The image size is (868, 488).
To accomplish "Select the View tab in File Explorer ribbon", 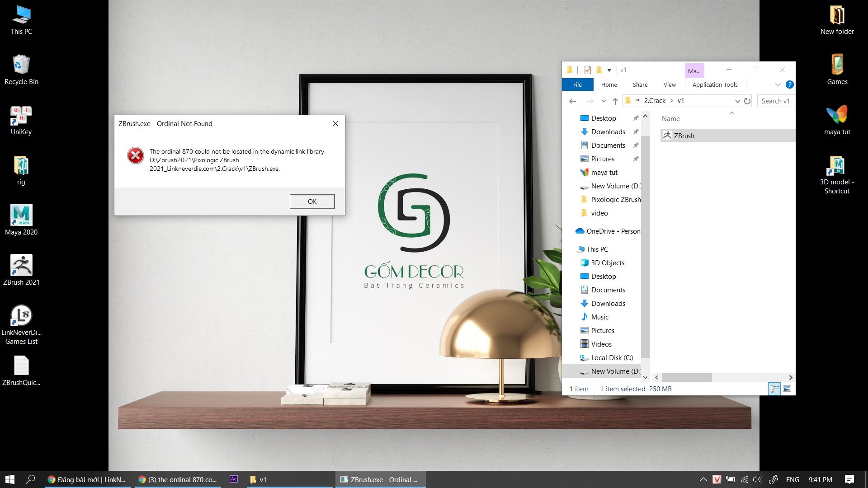I will [x=670, y=84].
